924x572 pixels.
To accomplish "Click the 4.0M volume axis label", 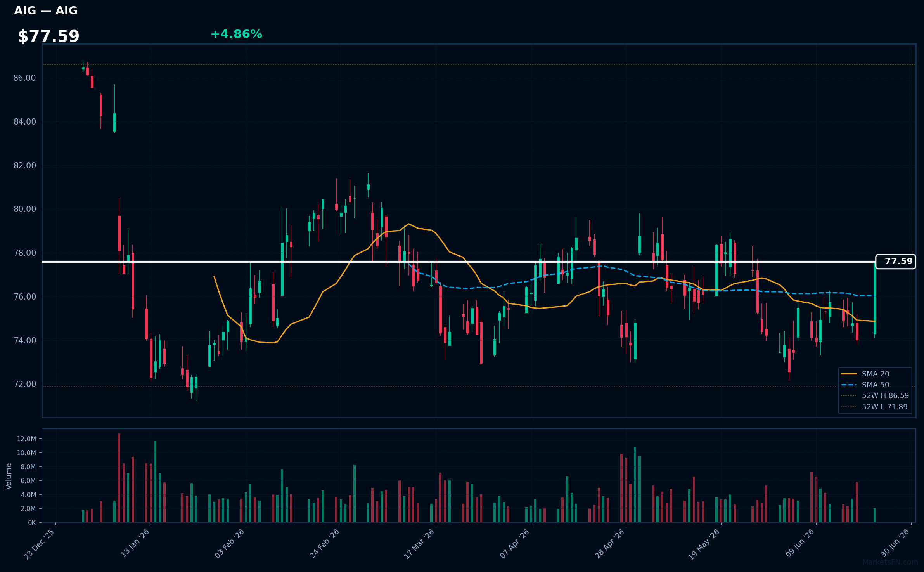I will pyautogui.click(x=28, y=495).
